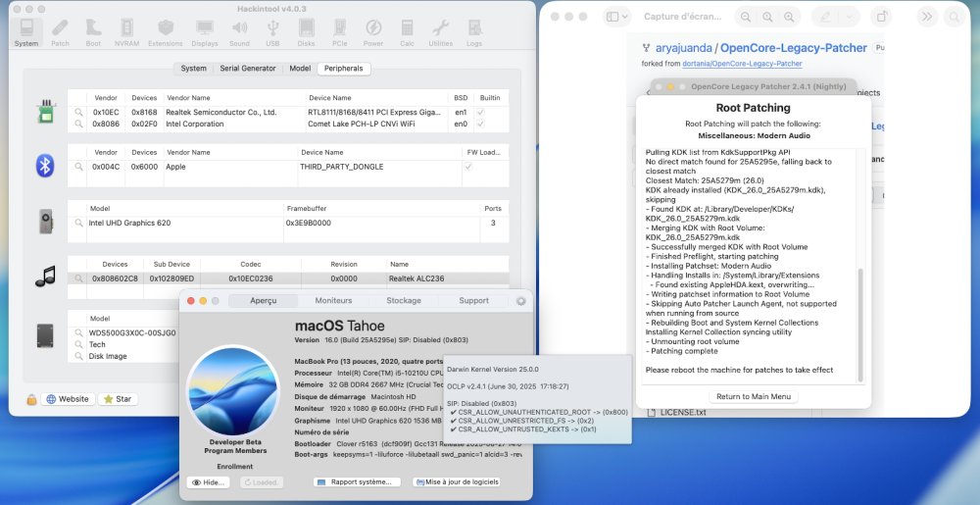
Task: Switch to the Support tab
Action: [473, 301]
